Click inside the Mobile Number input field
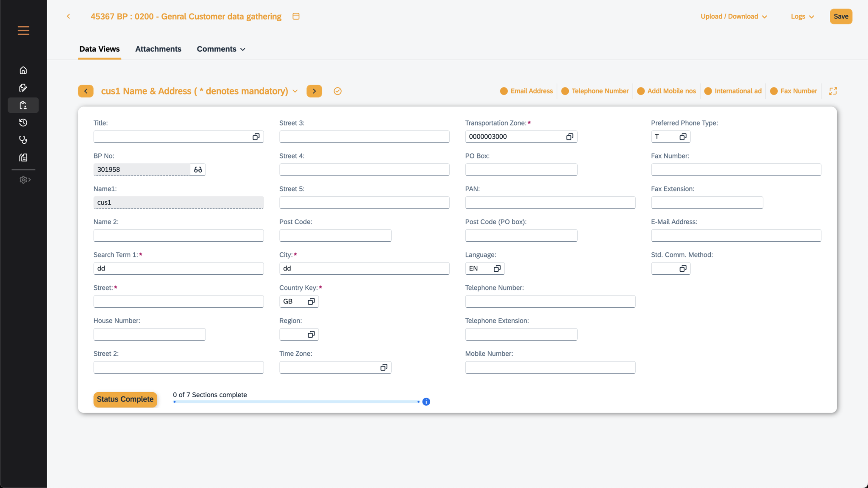Screen dimensions: 868x488 click(x=550, y=367)
